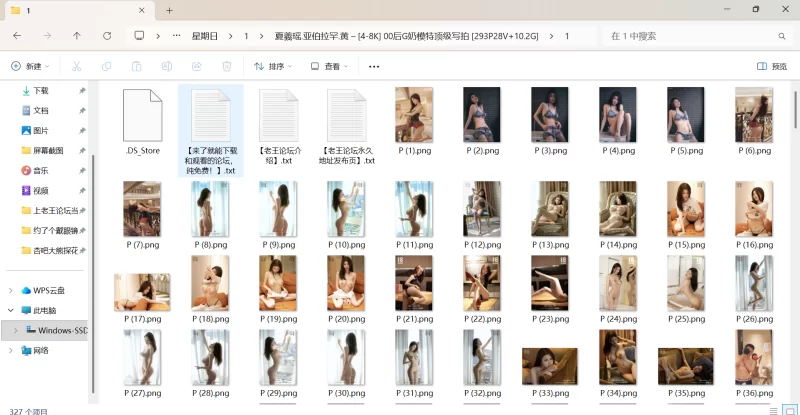Click the Copy icon in toolbar
The width and height of the screenshot is (800, 415).
click(x=107, y=66)
